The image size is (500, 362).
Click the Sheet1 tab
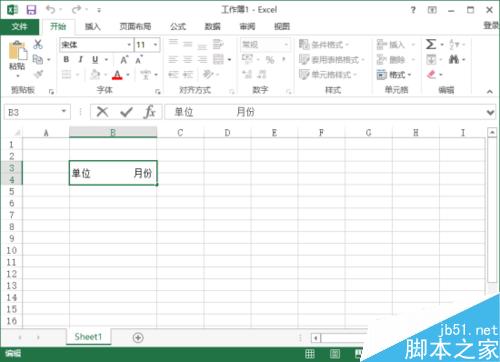tap(88, 337)
